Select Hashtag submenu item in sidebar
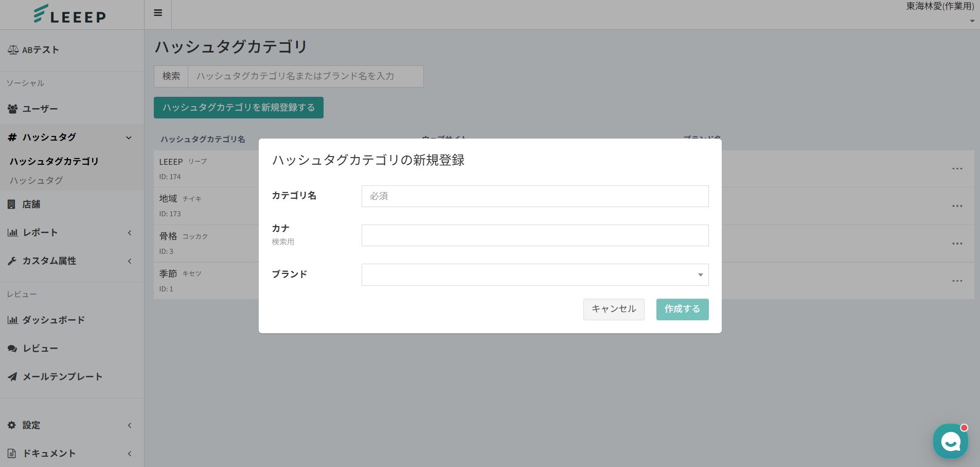 (37, 180)
